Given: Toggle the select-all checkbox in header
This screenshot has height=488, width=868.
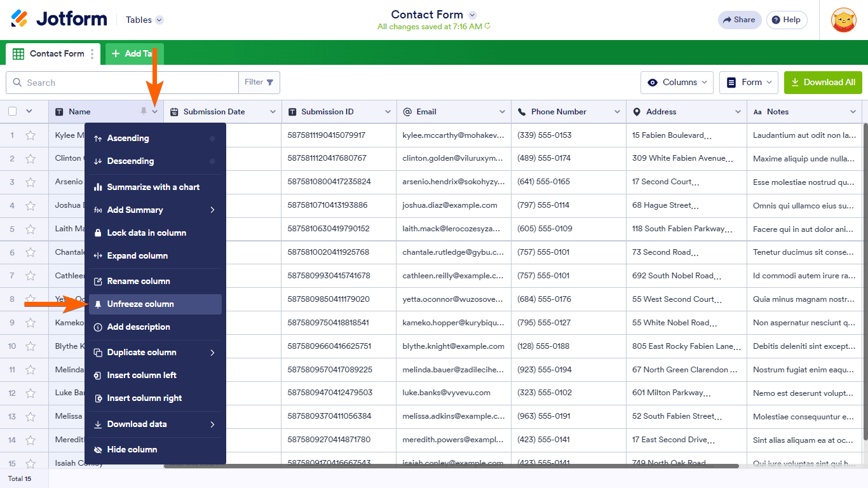Looking at the screenshot, I should tap(11, 111).
